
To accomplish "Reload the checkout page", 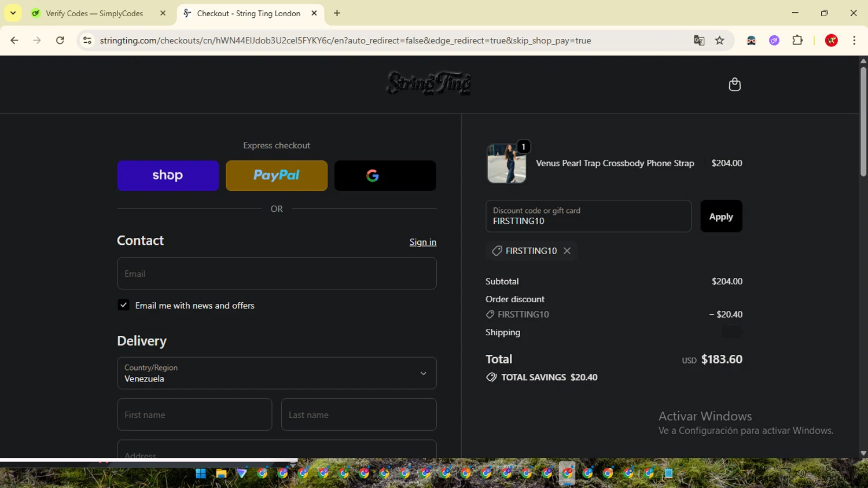I will coord(60,41).
